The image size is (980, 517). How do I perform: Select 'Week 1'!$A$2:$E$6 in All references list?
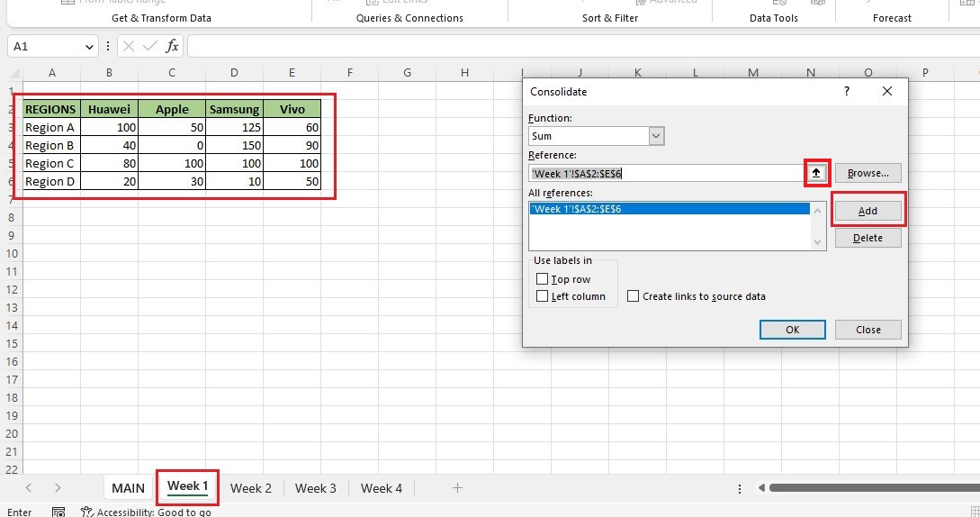click(670, 209)
